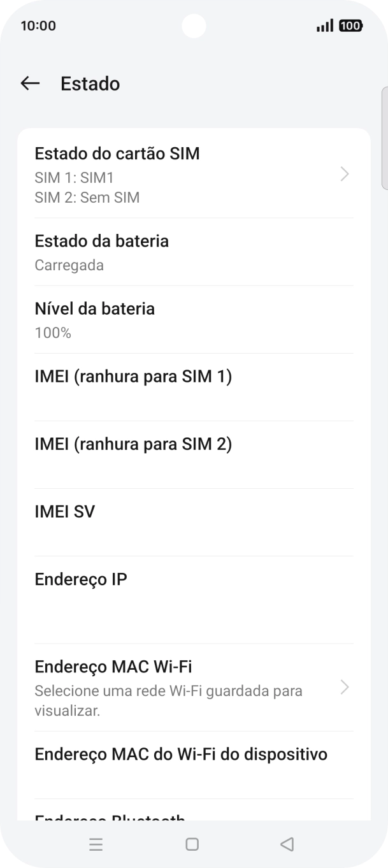388x868 pixels.
Task: Select the Nível da bateria entry
Action: coord(194,319)
